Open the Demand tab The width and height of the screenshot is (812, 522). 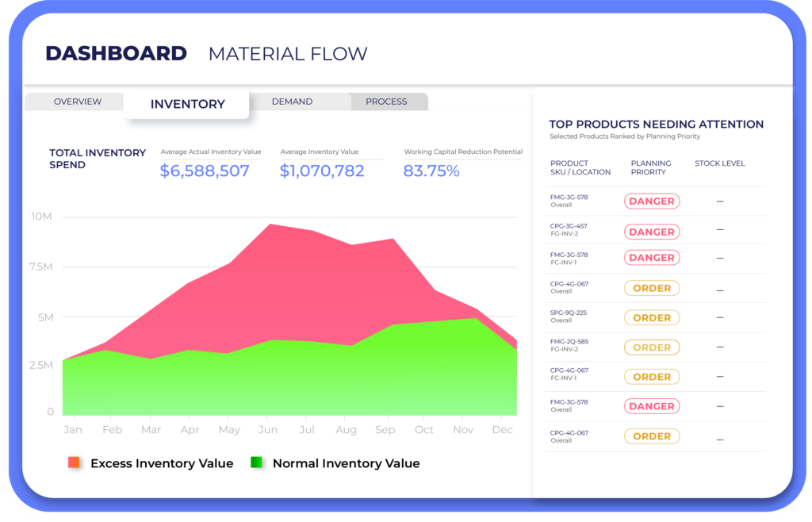pos(292,102)
